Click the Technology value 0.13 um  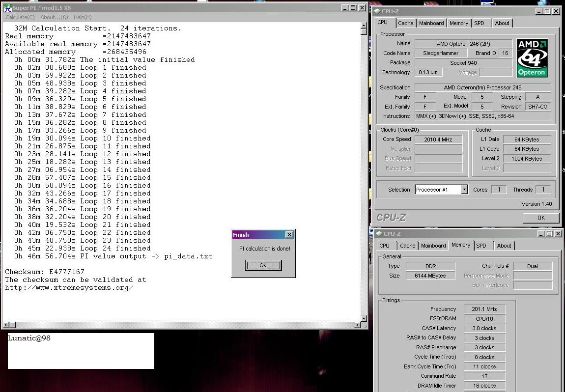click(428, 72)
